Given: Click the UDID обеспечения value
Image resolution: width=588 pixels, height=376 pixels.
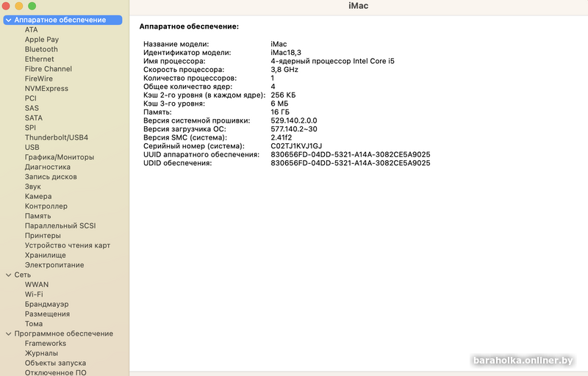Looking at the screenshot, I should pyautogui.click(x=351, y=163).
